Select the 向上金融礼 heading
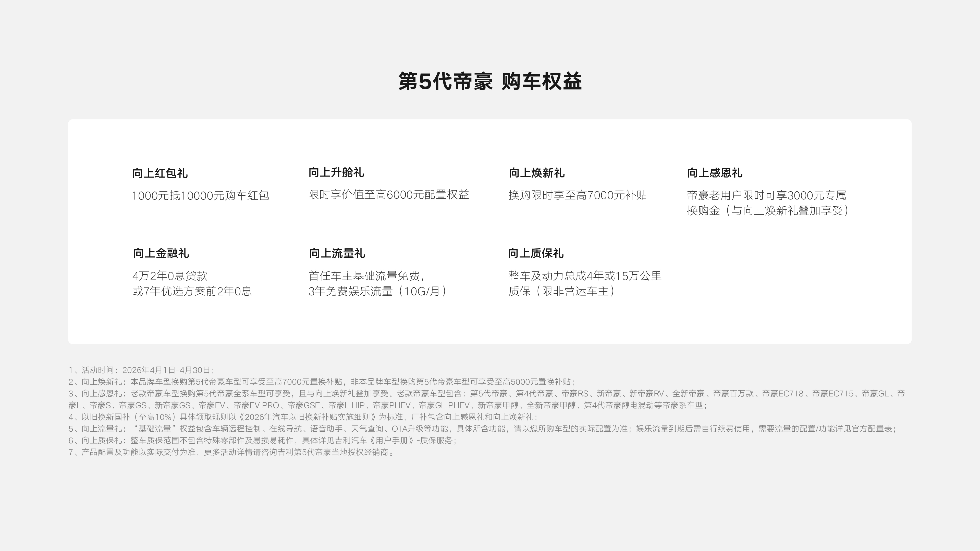This screenshot has width=980, height=551. click(x=161, y=253)
